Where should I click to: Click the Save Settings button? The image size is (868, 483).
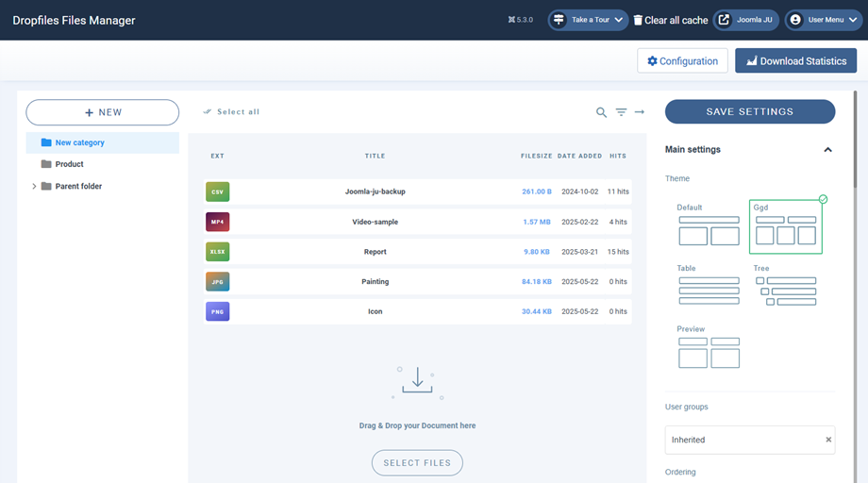[x=749, y=111]
